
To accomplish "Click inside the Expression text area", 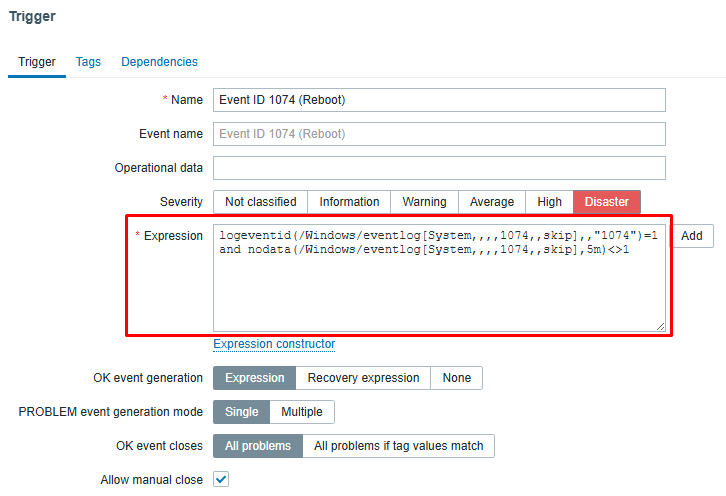I will click(439, 278).
